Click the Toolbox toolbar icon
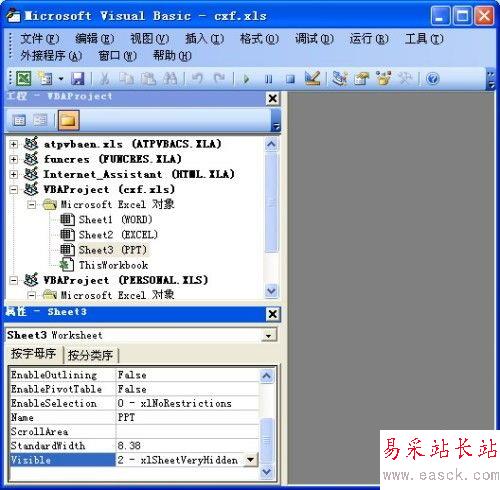 coord(405,79)
